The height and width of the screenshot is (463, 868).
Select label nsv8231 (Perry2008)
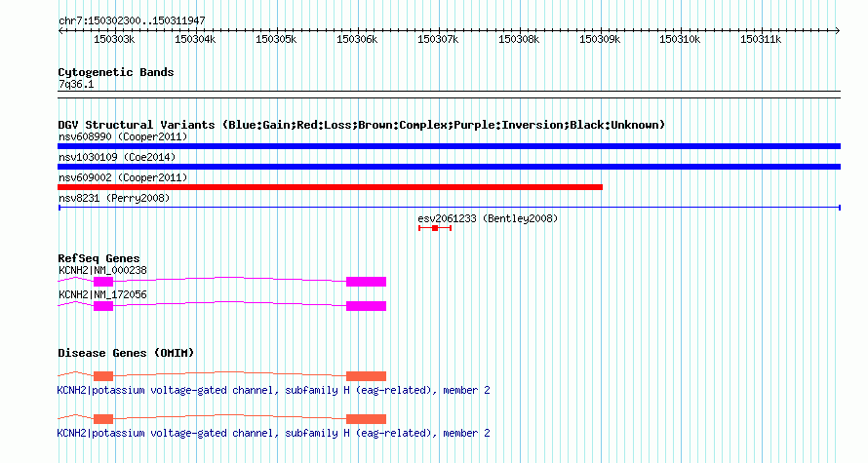pyautogui.click(x=113, y=198)
